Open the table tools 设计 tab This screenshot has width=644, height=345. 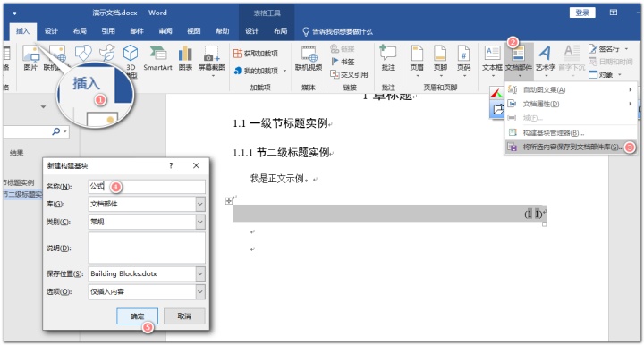pyautogui.click(x=252, y=31)
